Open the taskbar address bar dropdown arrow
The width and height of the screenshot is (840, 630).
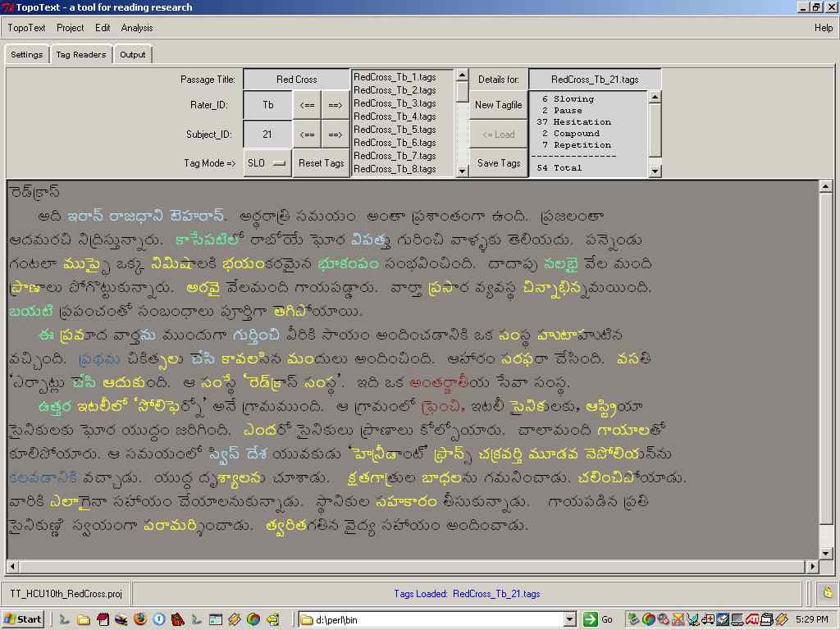[570, 620]
